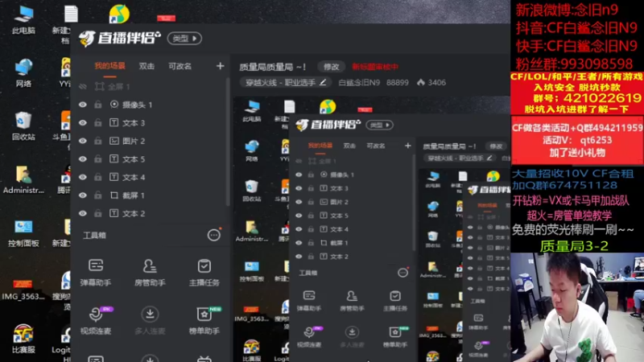Open 回收站 desktop icon
Viewport: 644px width, 362px height.
[x=23, y=125]
